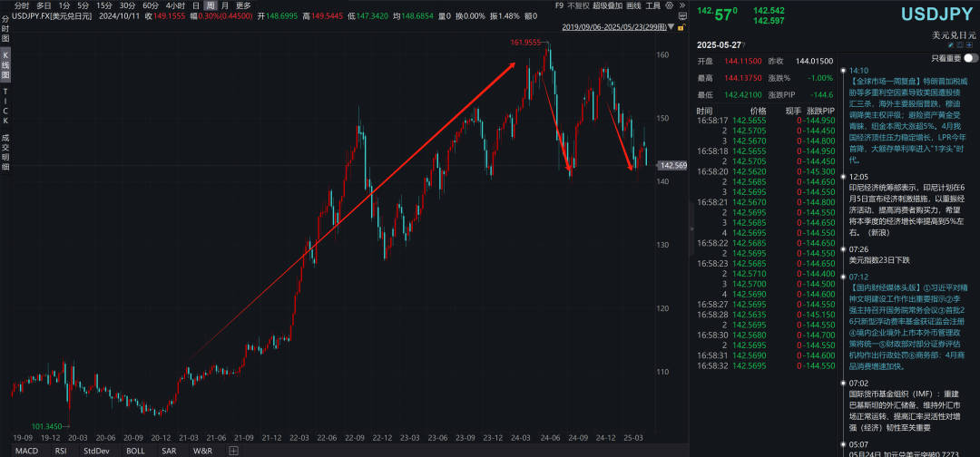This screenshot has width=980, height=457.
Task: Switch to monthly 月 candles
Action: tap(224, 5)
